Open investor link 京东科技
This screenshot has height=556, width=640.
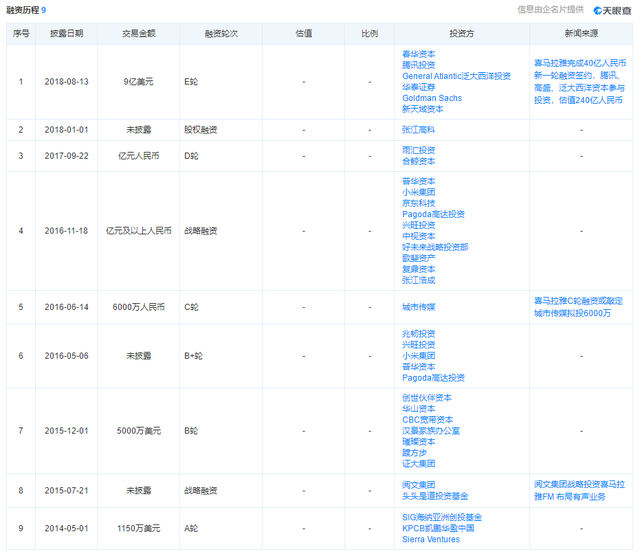[x=418, y=203]
